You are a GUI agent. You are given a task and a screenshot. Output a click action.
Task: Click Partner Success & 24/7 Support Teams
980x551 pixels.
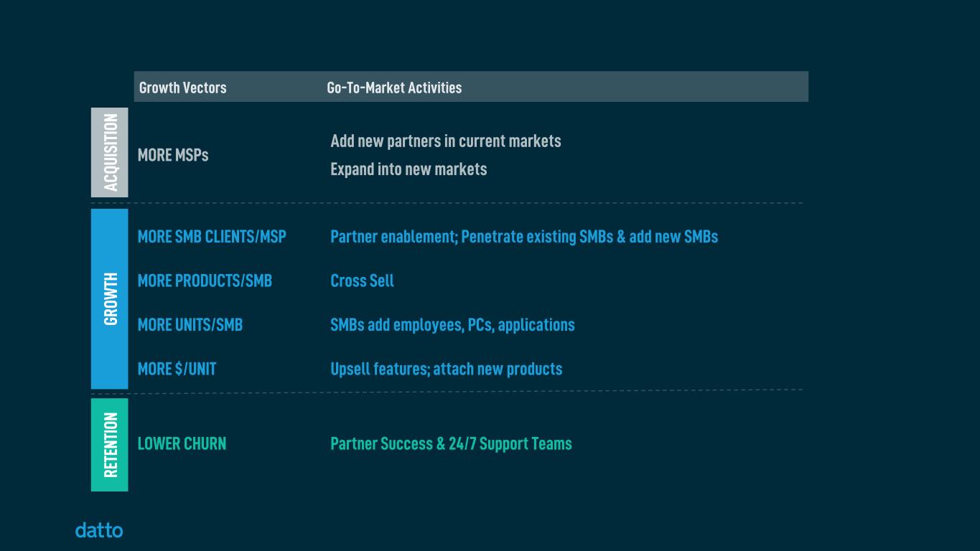coord(451,443)
